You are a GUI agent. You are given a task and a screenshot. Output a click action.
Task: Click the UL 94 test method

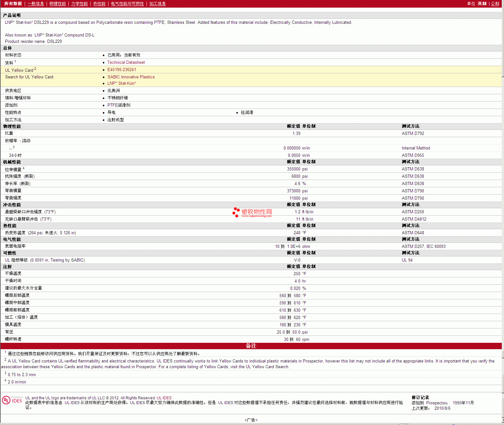407,260
